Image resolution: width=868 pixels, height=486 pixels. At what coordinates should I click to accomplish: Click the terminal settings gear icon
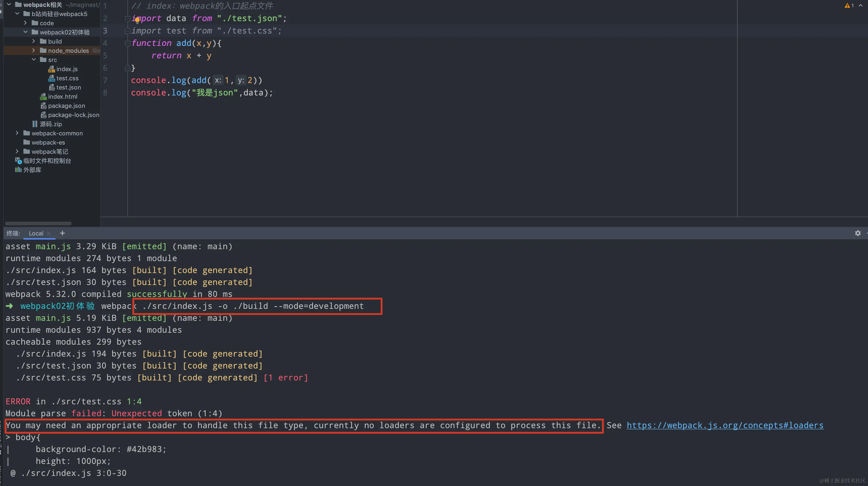[x=858, y=233]
